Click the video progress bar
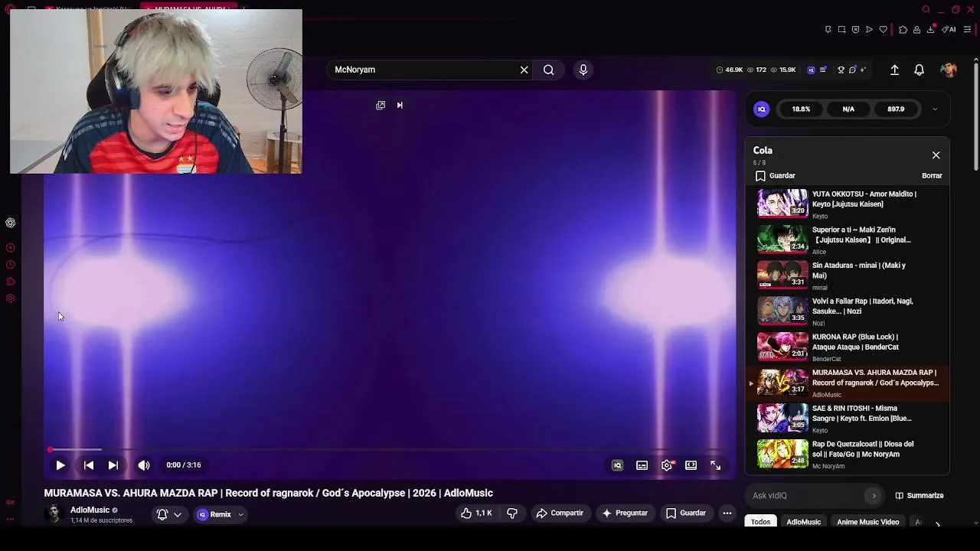 [x=389, y=450]
